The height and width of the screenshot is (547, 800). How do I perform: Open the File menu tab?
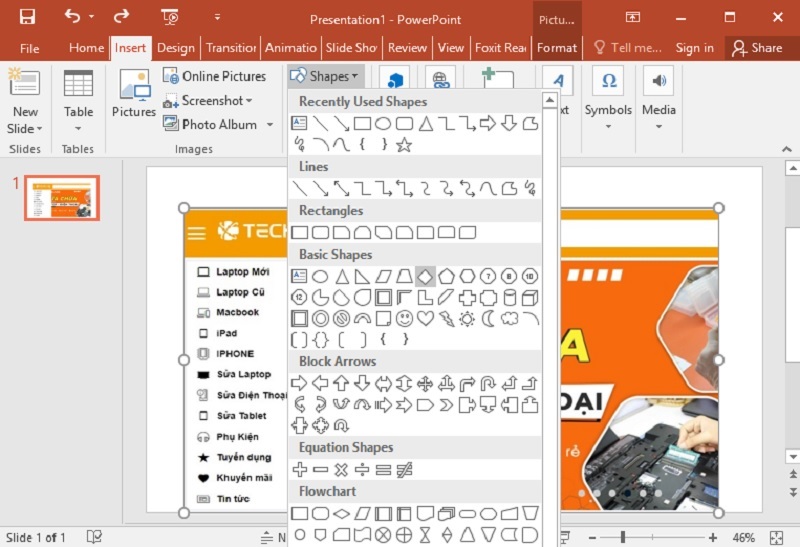29,47
